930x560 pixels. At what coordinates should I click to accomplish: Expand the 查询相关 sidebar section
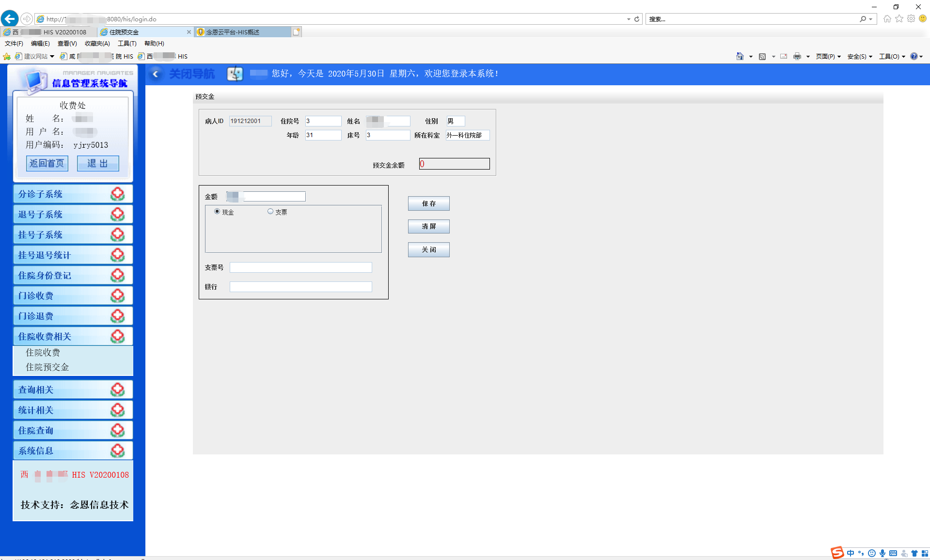click(73, 390)
